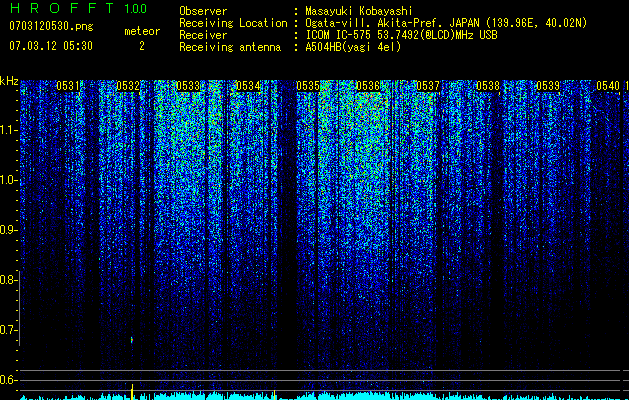Screen dimensions: 629x400
Task: Click the 0.6 kHz axis tick label
Action: point(8,380)
